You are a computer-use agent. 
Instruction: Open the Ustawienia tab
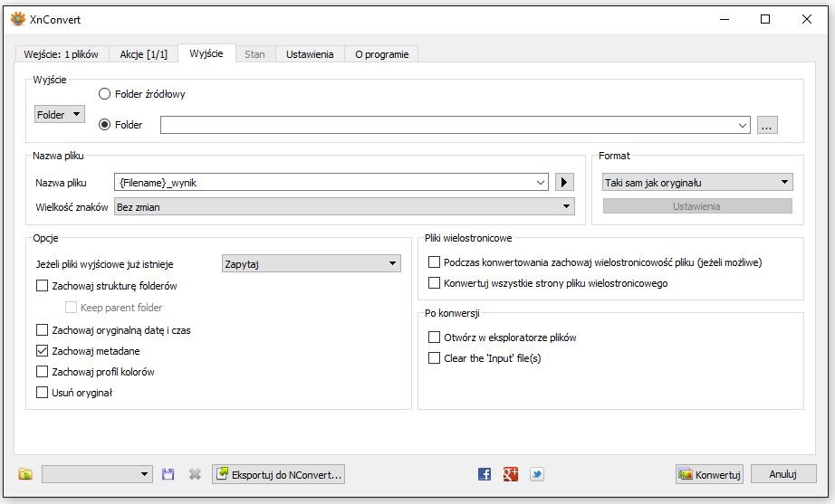(x=310, y=54)
